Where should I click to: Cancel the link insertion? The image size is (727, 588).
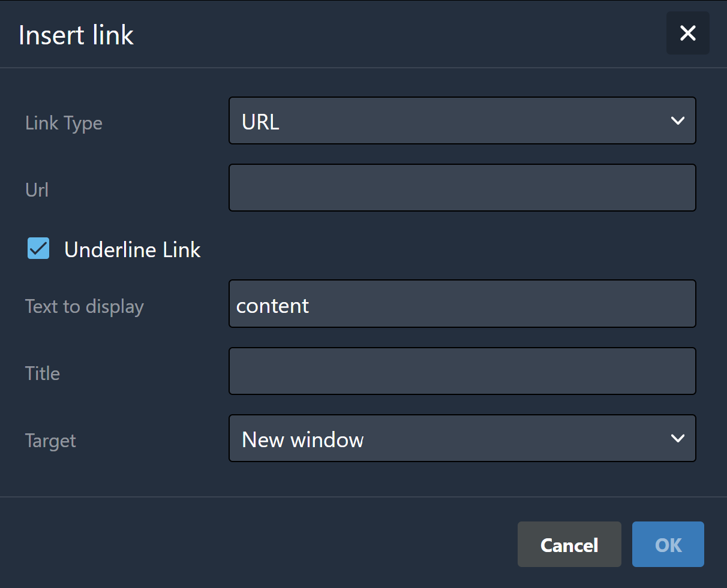point(569,544)
